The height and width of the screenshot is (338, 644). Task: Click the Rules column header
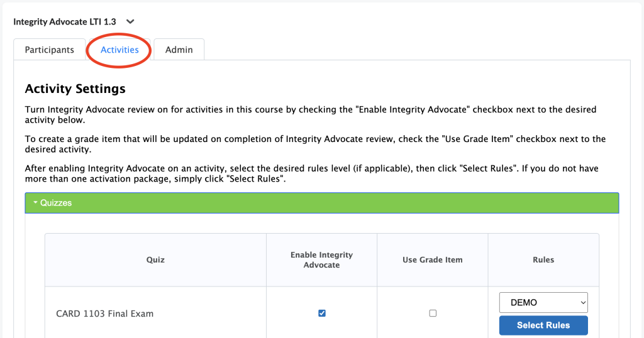pyautogui.click(x=543, y=259)
